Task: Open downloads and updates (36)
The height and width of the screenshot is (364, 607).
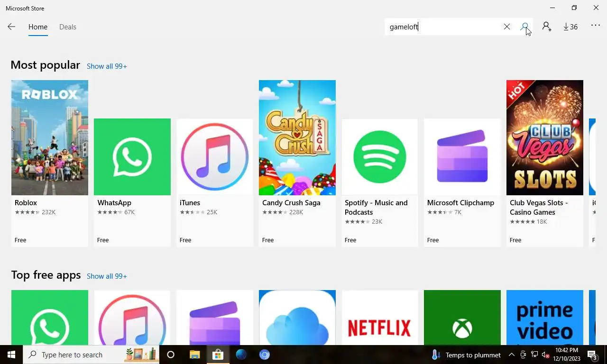Action: (570, 27)
